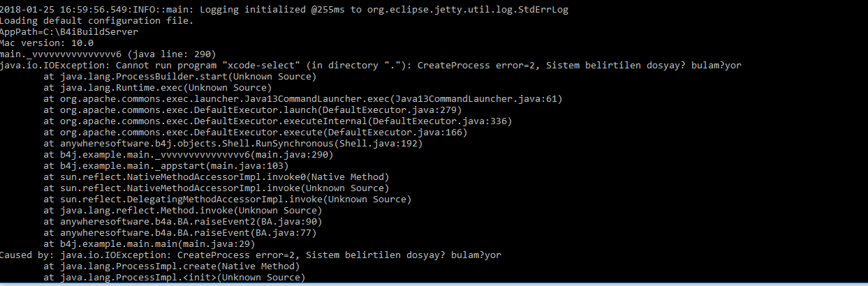Click the 'main._vvvvvvvvvvvvvvv6 (java line: 290)' line

pos(108,54)
